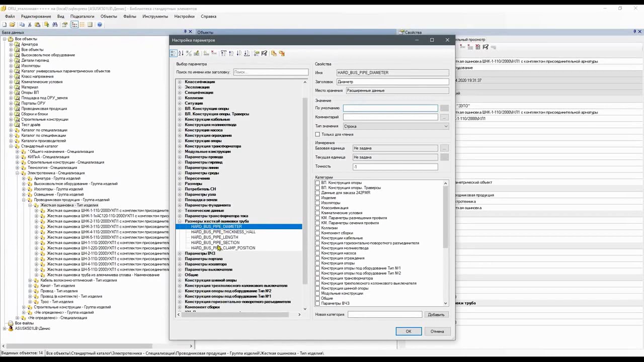The height and width of the screenshot is (362, 644).
Task: Check the Данные для заказа 242PMR category
Action: coord(317,193)
